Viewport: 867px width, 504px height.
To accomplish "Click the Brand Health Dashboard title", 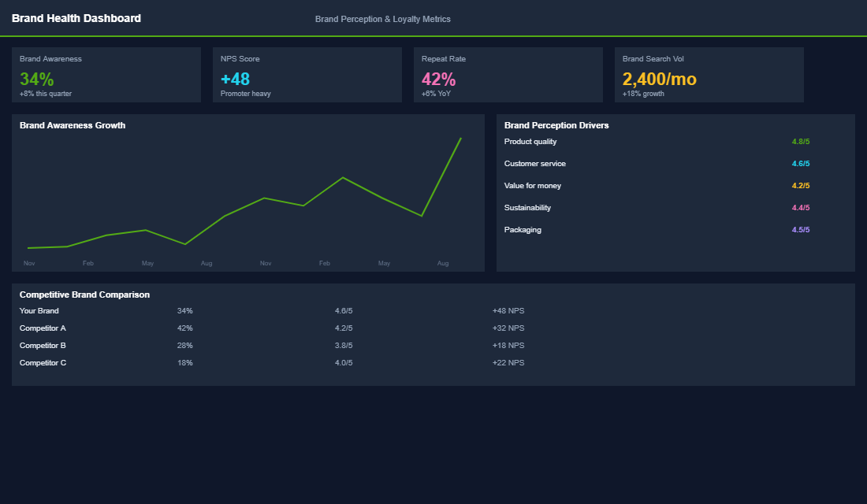I will coord(76,18).
